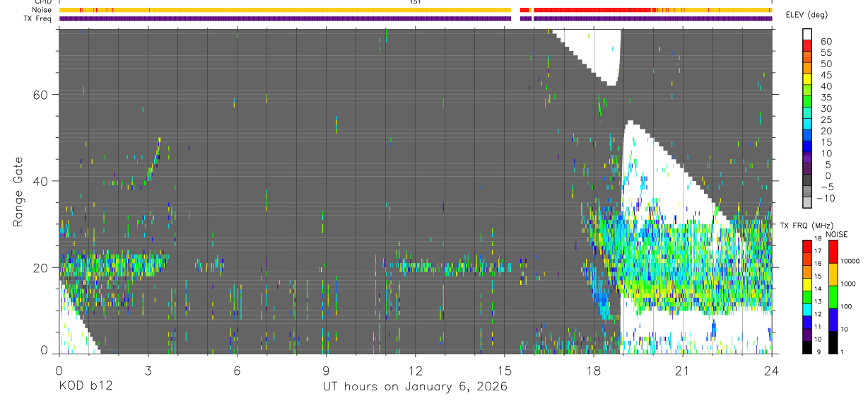
Task: Pick the red top segment of NOISE colorbar
Action: coord(833,252)
